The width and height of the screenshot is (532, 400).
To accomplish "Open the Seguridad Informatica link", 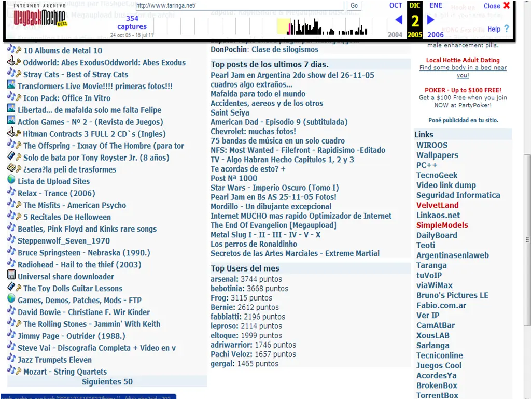I will point(458,195).
